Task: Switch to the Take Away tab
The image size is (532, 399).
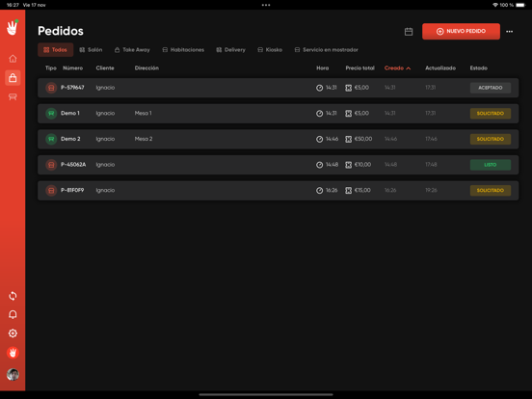Action: click(x=132, y=50)
